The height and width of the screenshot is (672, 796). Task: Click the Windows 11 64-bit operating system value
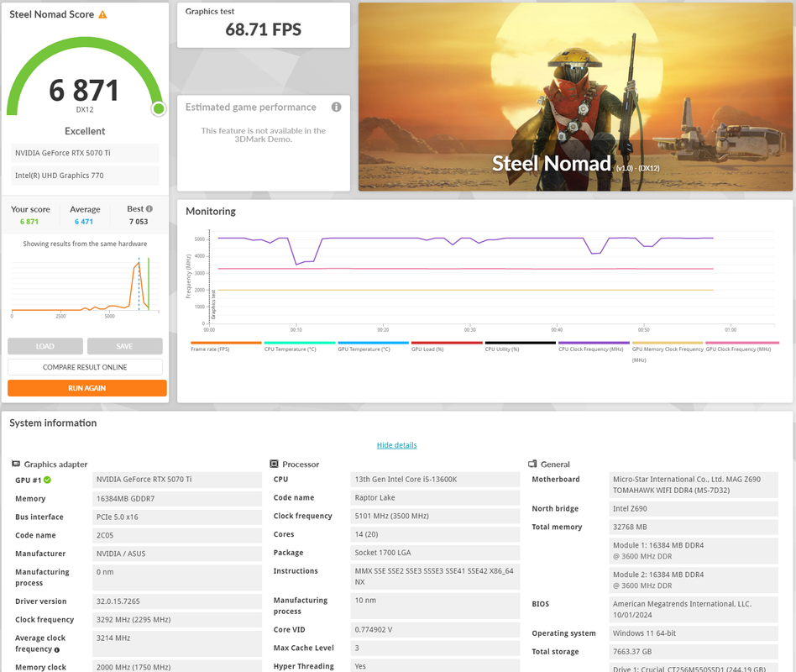click(694, 633)
